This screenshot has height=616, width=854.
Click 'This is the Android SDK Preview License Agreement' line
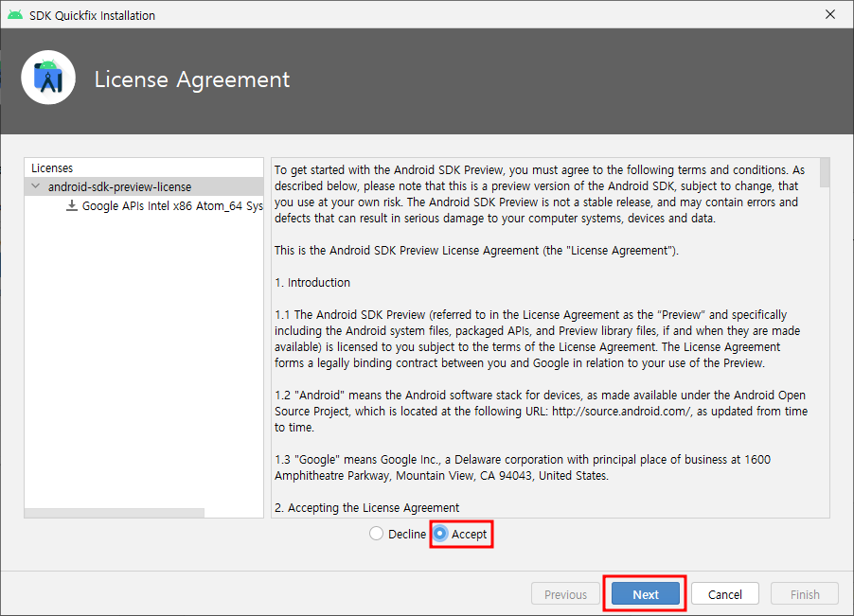tap(476, 251)
